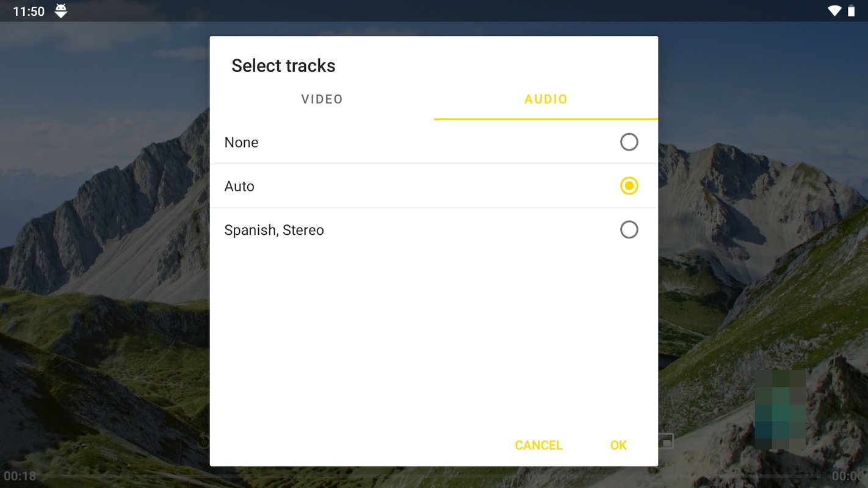
Task: Confirm track selection with OK
Action: 618,445
